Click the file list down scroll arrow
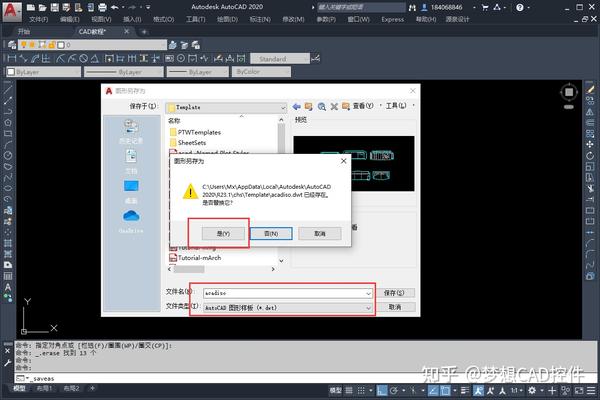 (x=281, y=261)
